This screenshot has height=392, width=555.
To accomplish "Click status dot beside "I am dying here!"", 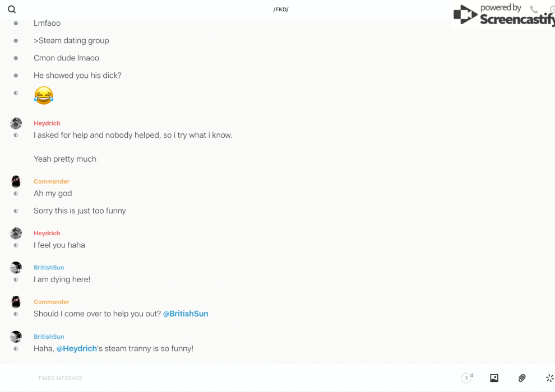I will 16,279.
